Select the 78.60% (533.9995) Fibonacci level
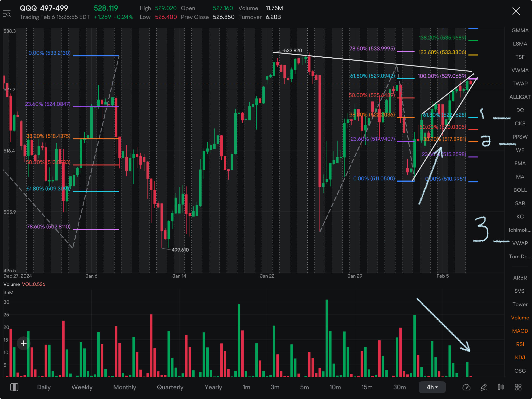 click(372, 49)
